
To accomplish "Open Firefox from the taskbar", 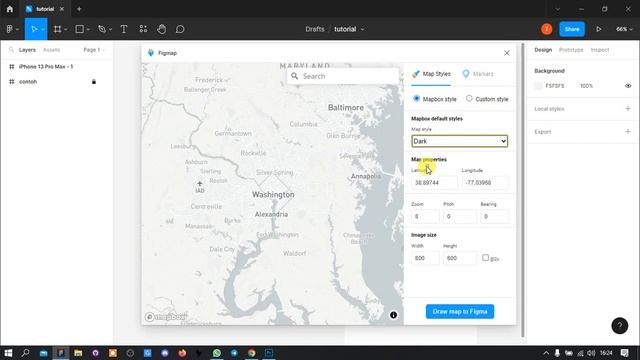I will pyautogui.click(x=182, y=353).
